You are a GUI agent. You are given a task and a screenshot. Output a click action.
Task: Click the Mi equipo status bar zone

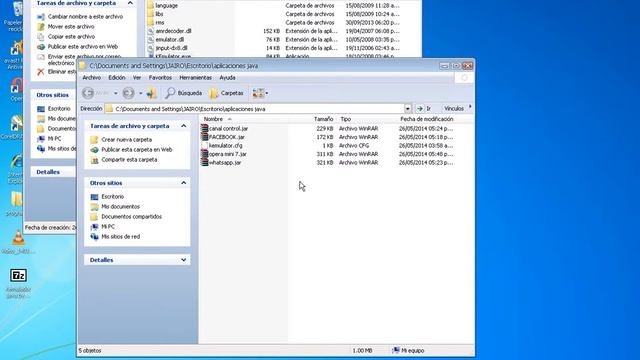(x=409, y=351)
